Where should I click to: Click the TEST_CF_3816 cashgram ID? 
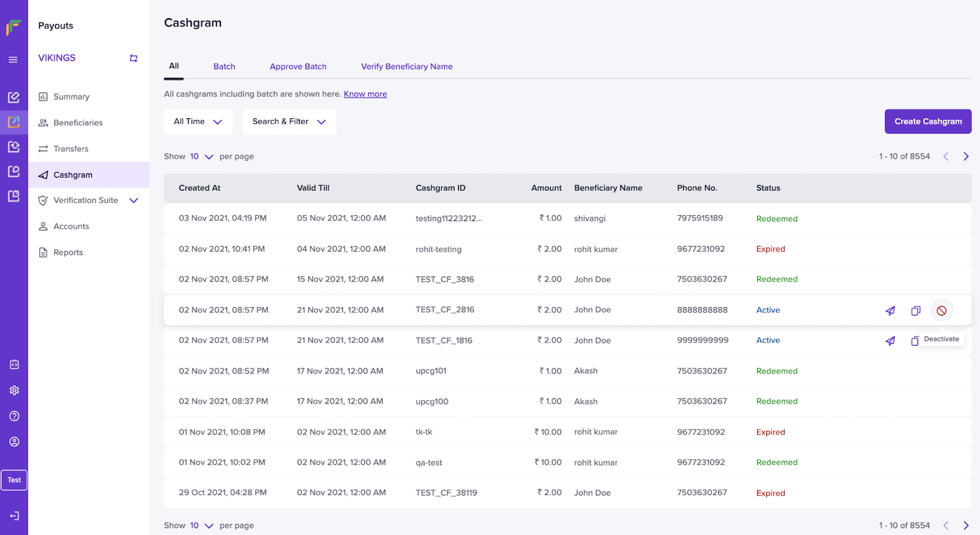click(x=445, y=279)
